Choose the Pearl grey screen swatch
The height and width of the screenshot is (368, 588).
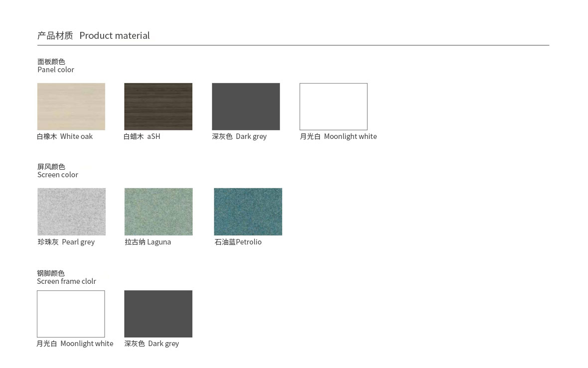(x=72, y=212)
